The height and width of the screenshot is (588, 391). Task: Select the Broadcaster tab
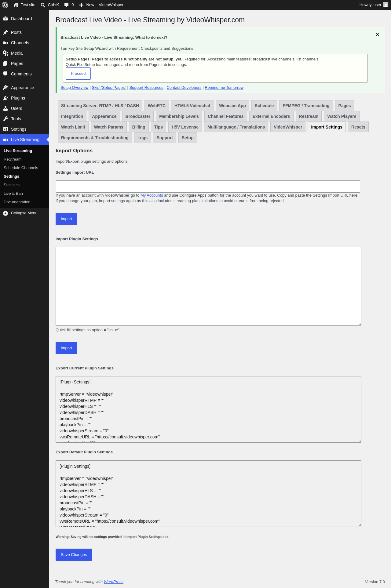pyautogui.click(x=138, y=116)
